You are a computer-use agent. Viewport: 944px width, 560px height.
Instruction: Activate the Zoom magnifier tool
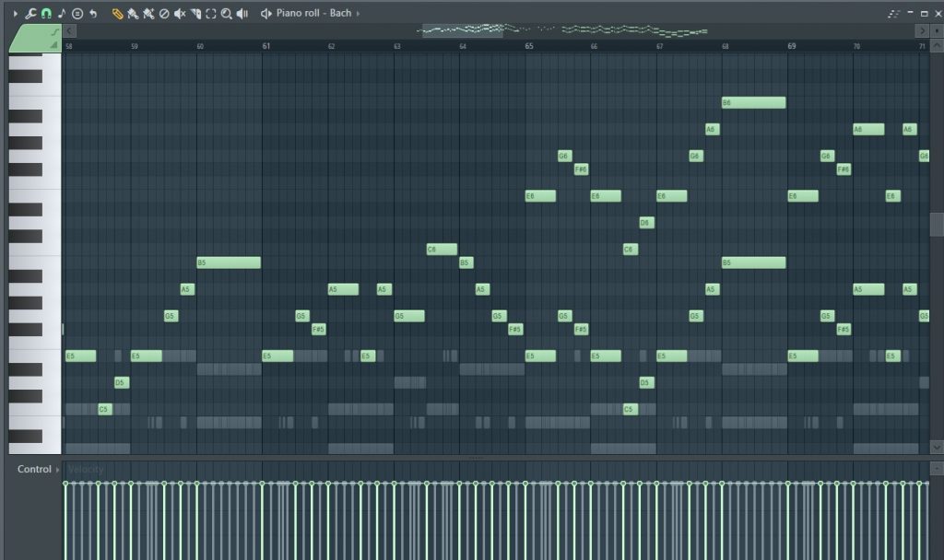point(227,14)
